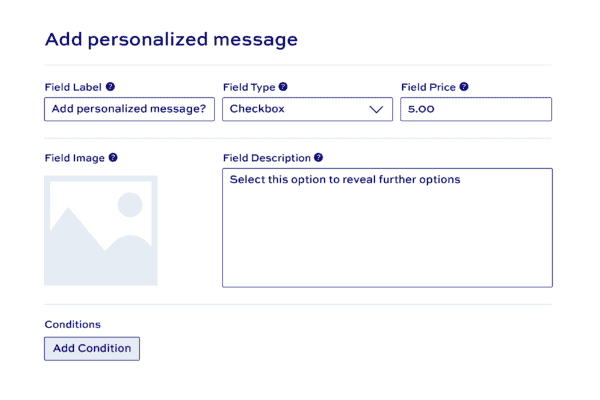Click the 'Field Price' caption text

(428, 87)
